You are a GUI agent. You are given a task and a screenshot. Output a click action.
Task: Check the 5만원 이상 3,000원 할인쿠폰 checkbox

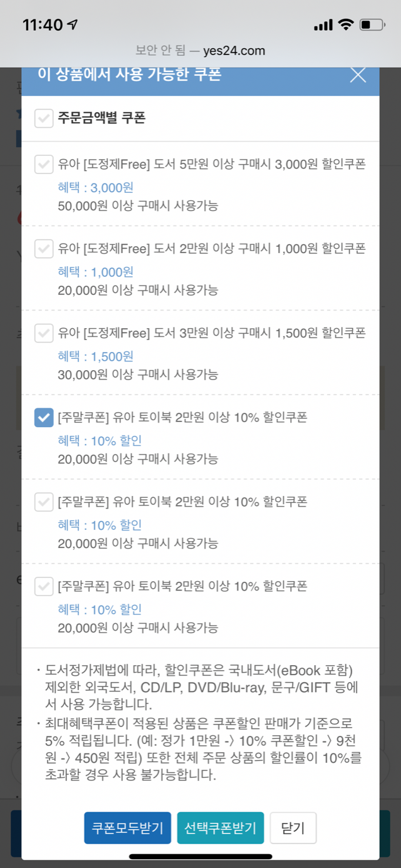(x=44, y=165)
